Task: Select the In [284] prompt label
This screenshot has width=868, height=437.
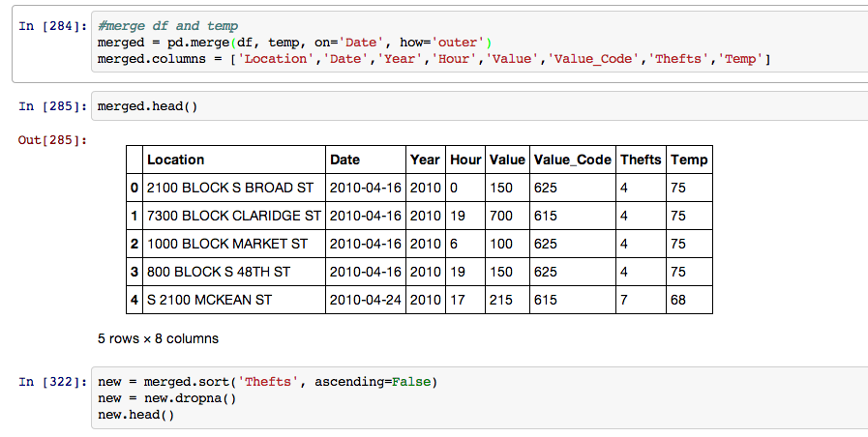Action: click(52, 26)
